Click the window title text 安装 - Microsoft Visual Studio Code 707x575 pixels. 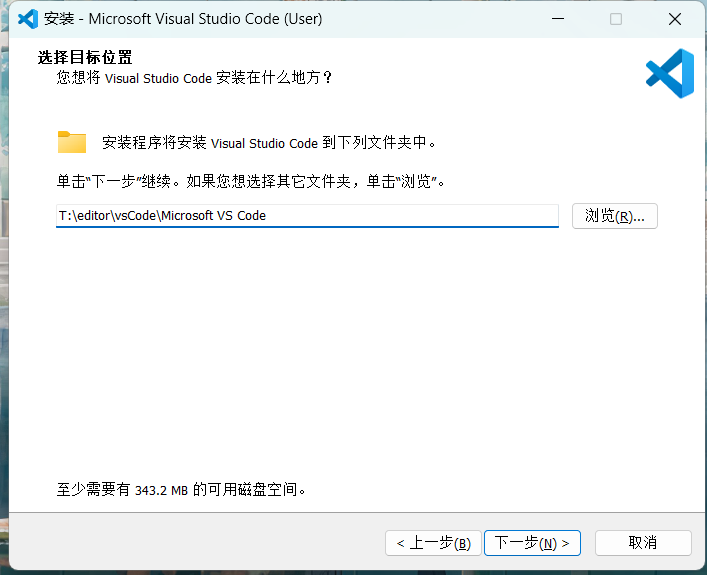pyautogui.click(x=184, y=19)
